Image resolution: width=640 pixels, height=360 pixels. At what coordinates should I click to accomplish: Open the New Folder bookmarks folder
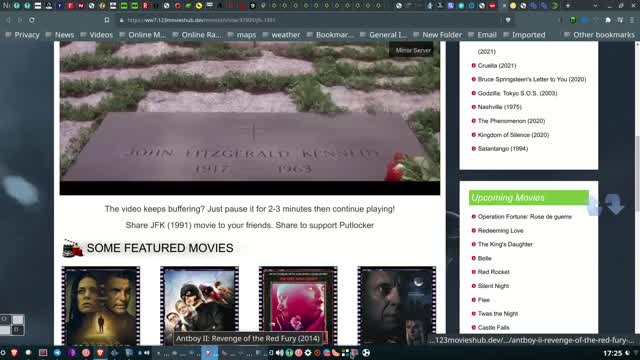coord(438,35)
